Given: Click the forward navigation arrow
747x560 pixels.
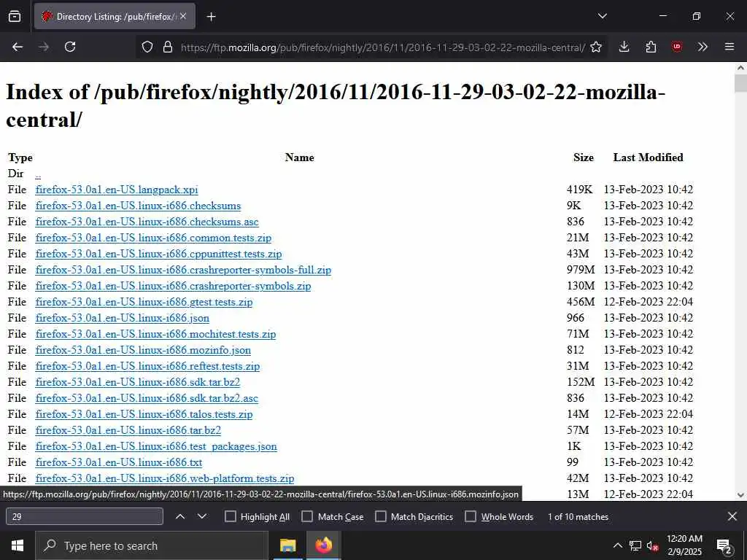Looking at the screenshot, I should click(x=44, y=47).
